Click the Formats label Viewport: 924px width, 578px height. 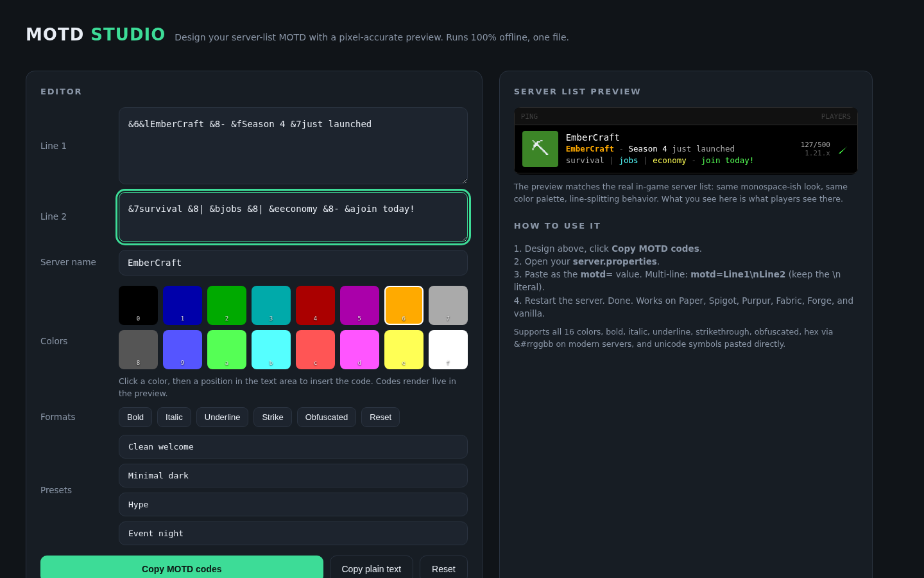(58, 417)
